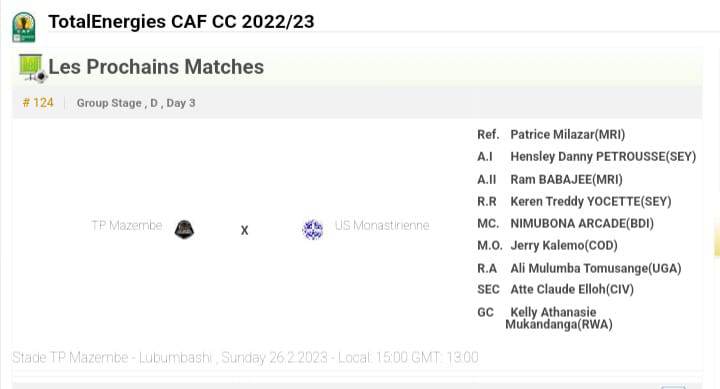Select Group Stage, D, Day 3 label
The image size is (720, 389).
point(136,103)
